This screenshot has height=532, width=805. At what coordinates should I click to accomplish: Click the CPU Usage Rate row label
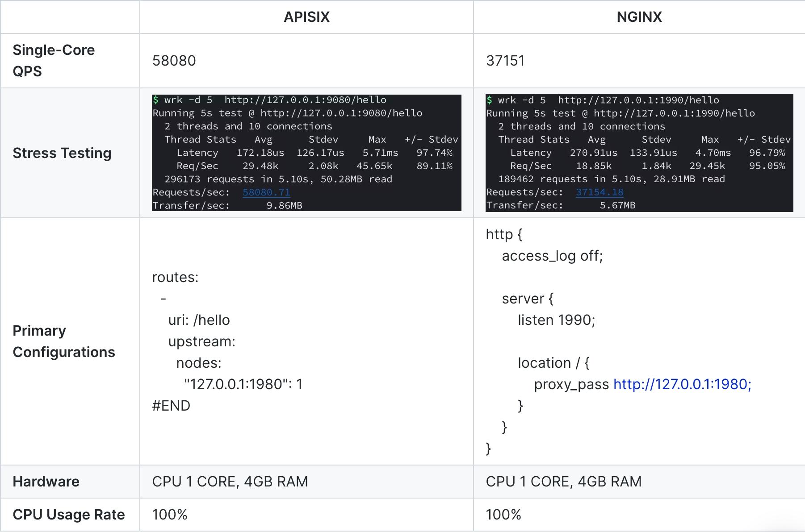69,514
